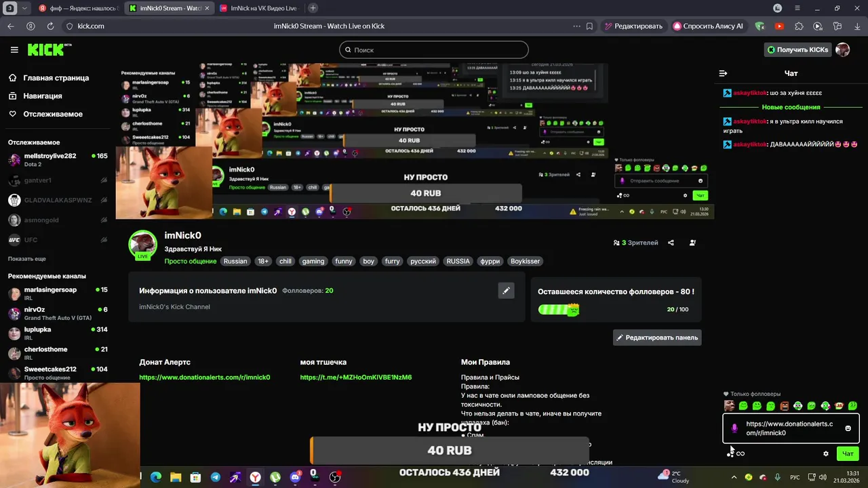Open UFC followed channel
The width and height of the screenshot is (868, 488).
[x=58, y=240]
